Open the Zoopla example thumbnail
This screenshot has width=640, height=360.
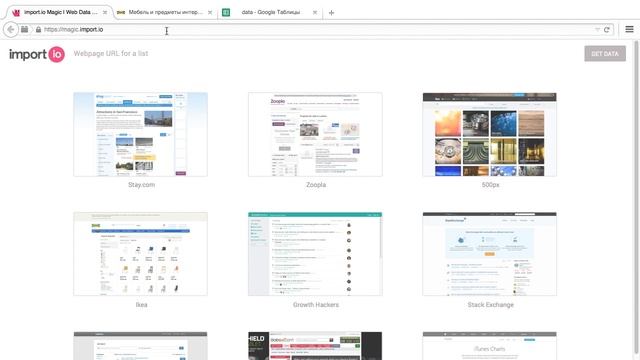(315, 134)
